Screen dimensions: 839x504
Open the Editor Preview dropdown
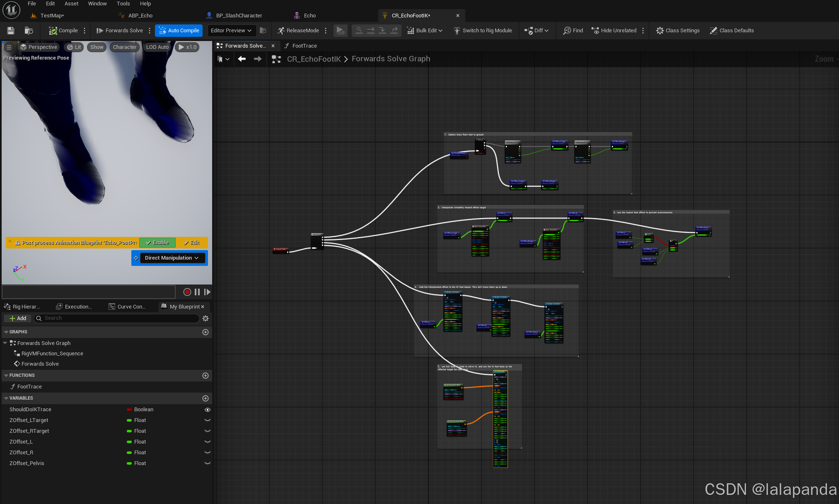(231, 31)
